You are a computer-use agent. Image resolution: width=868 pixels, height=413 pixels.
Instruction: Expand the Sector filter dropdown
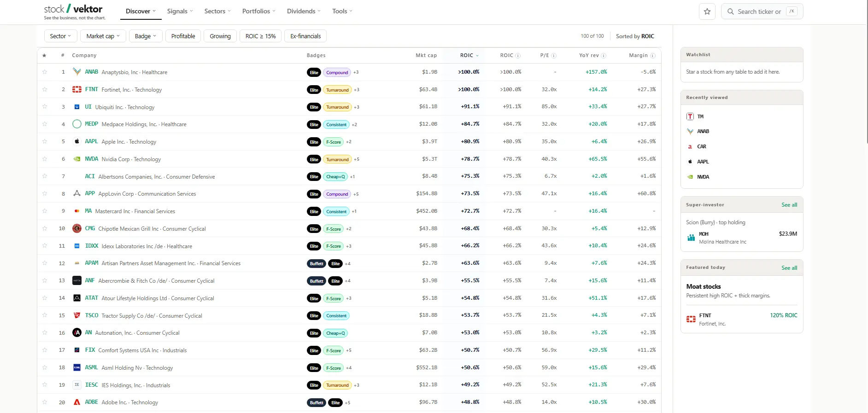click(61, 36)
